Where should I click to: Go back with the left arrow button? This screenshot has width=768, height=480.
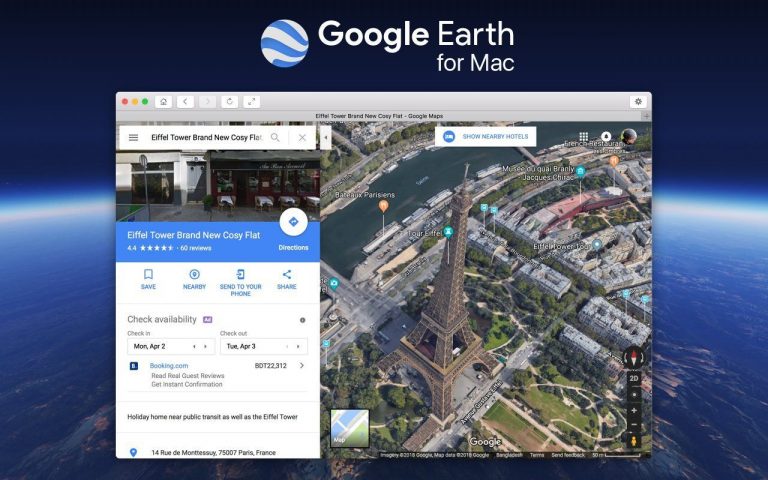point(185,101)
